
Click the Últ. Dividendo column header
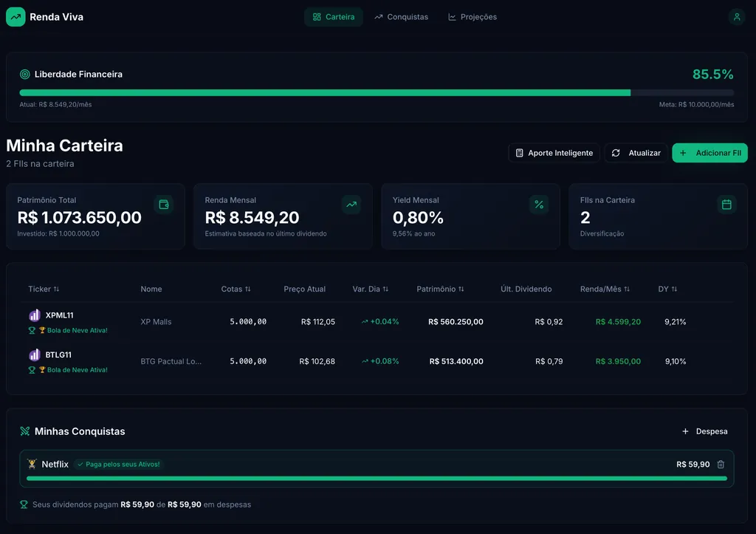[x=526, y=289]
